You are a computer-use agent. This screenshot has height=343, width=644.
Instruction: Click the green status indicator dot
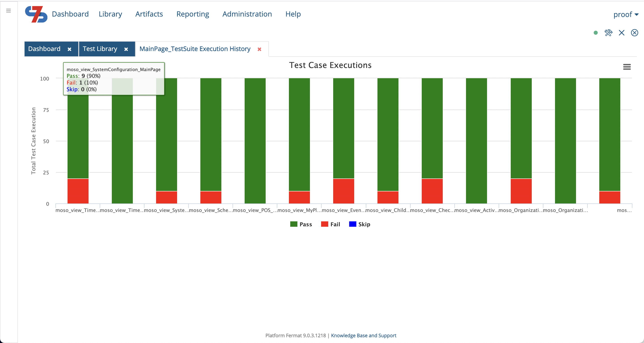pos(596,33)
